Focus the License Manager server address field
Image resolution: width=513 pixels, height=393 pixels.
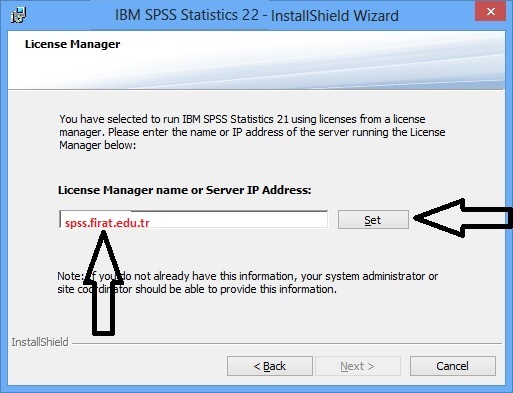pyautogui.click(x=194, y=219)
